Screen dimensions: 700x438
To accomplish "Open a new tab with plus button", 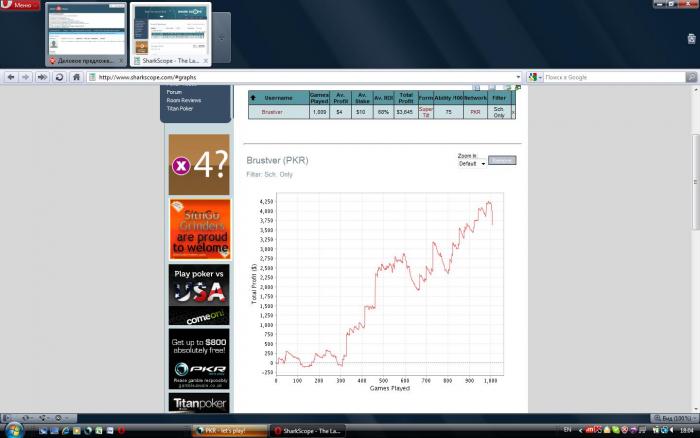I will point(221,38).
